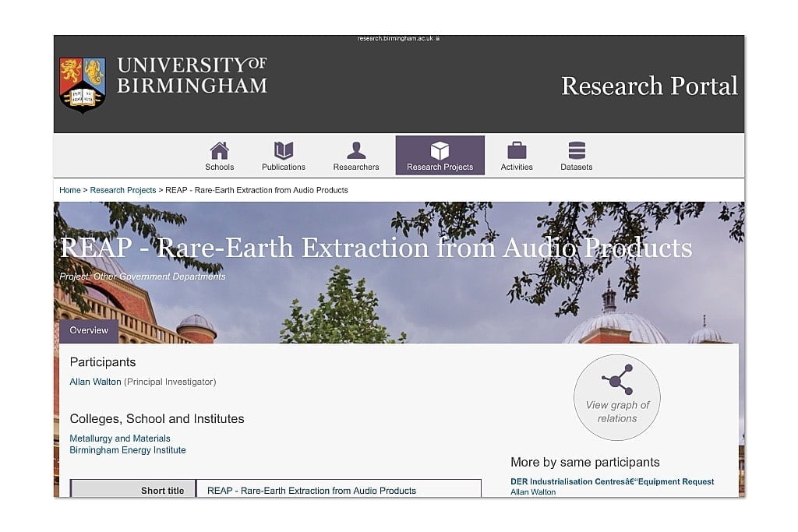Viewport: 798px width, 532px height.
Task: Click the padlock icon beside the URL
Action: (438, 39)
